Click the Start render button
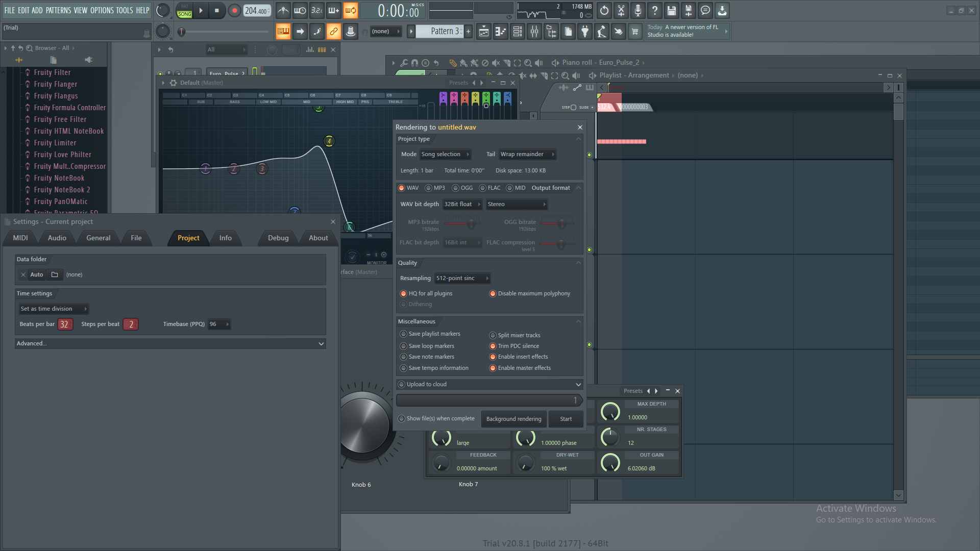The width and height of the screenshot is (980, 551). point(566,419)
